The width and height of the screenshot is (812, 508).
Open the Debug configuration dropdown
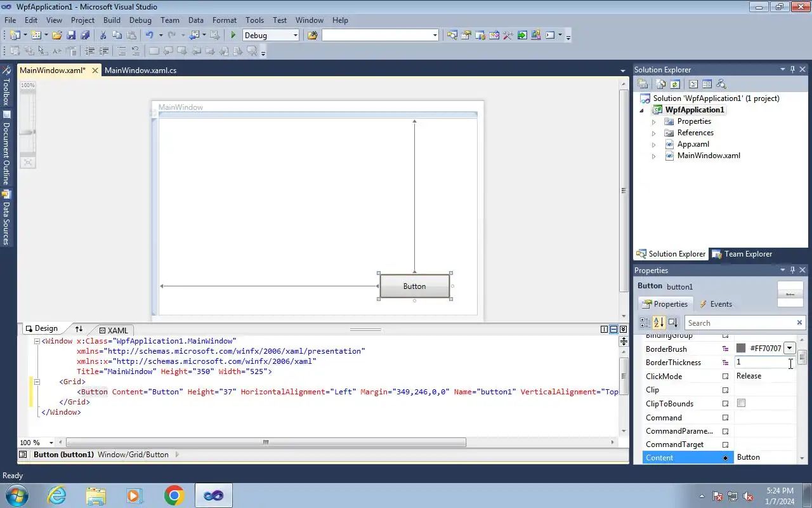point(296,36)
